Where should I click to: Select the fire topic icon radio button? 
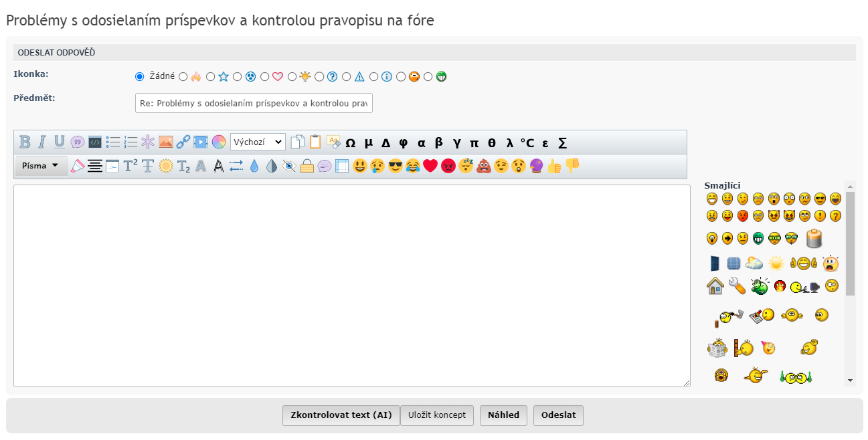click(x=183, y=77)
